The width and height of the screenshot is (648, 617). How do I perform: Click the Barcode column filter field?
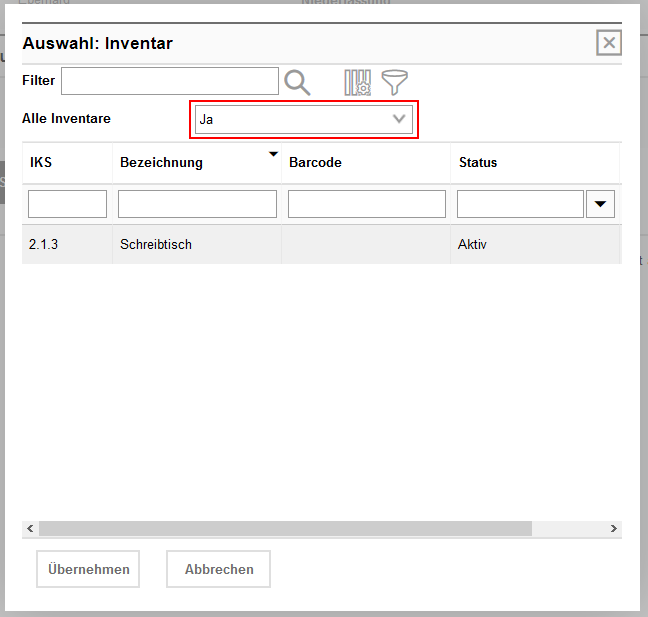[x=367, y=204]
